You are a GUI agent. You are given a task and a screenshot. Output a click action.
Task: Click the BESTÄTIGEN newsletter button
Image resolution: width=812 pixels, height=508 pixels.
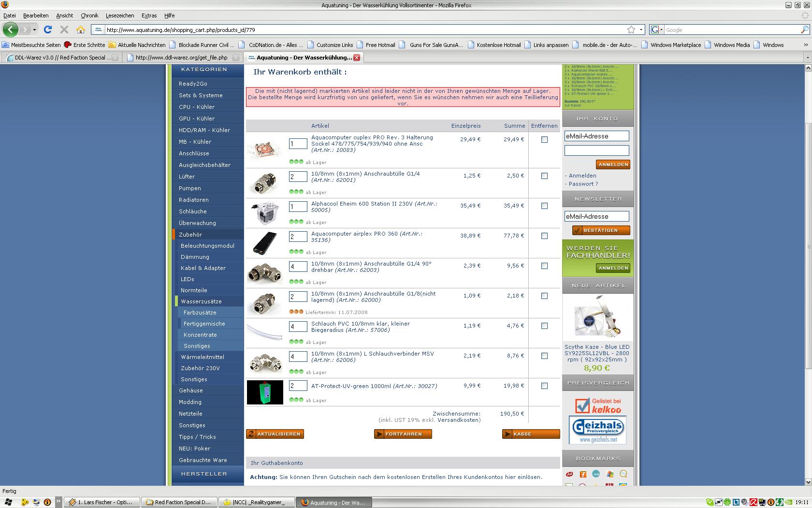coord(601,230)
